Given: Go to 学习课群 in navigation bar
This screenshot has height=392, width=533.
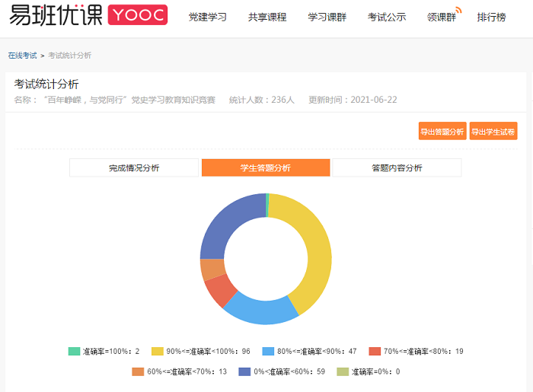Looking at the screenshot, I should [x=327, y=17].
